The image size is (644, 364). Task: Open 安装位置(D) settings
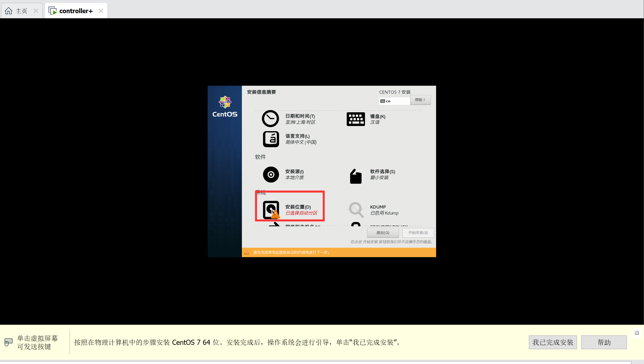click(298, 207)
